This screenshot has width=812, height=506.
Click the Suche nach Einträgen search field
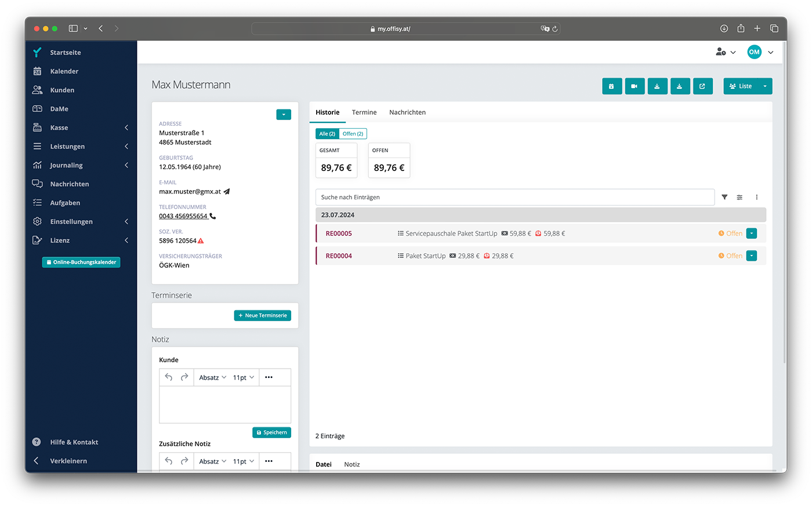514,198
